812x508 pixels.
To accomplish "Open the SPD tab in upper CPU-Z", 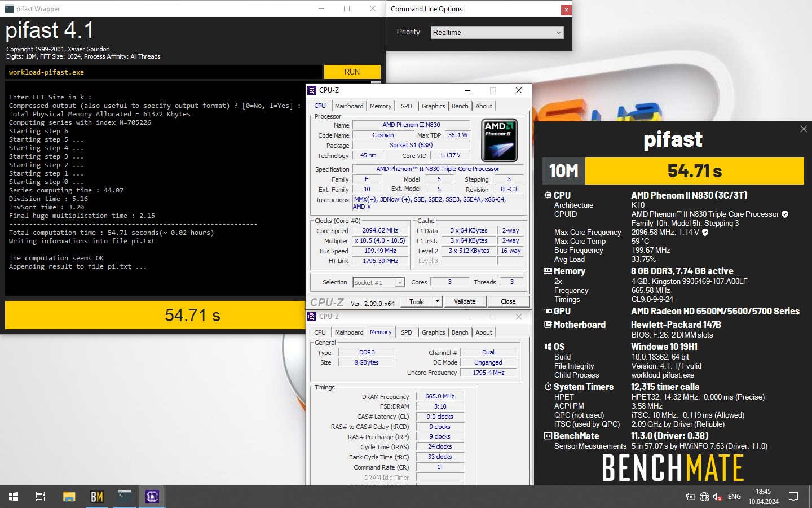I will point(407,106).
